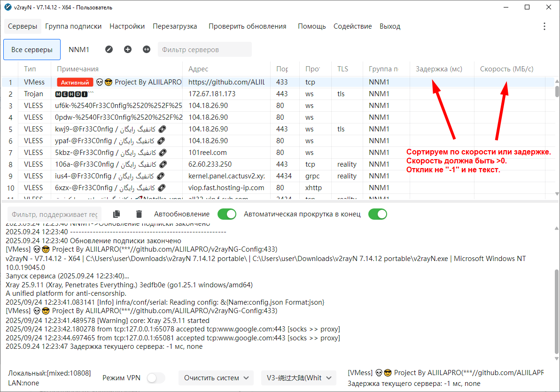Switch to the NNM1 subscription tab
This screenshot has width=560, height=392.
(x=79, y=49)
